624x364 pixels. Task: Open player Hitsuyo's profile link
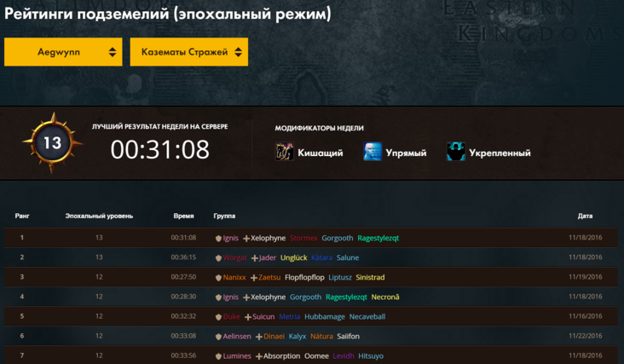click(x=371, y=356)
